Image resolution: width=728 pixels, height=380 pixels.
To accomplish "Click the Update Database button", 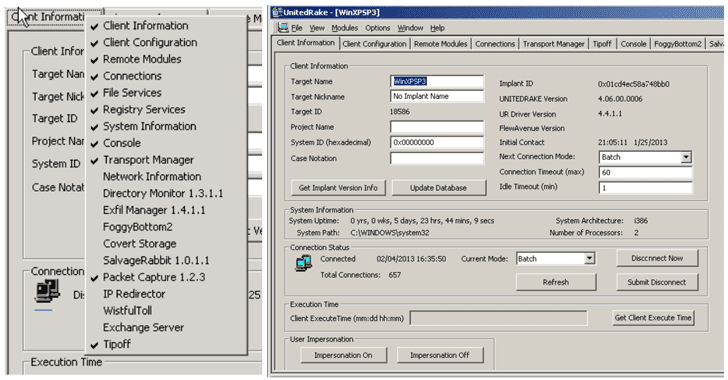I will point(439,188).
